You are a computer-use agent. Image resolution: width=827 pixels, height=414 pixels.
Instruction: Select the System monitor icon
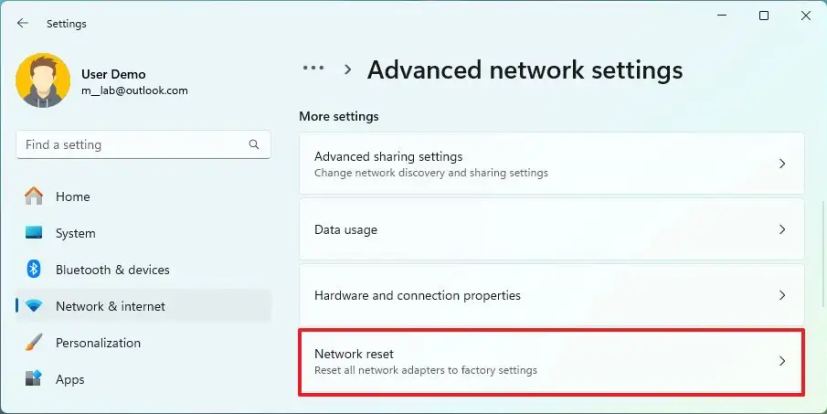pyautogui.click(x=34, y=233)
